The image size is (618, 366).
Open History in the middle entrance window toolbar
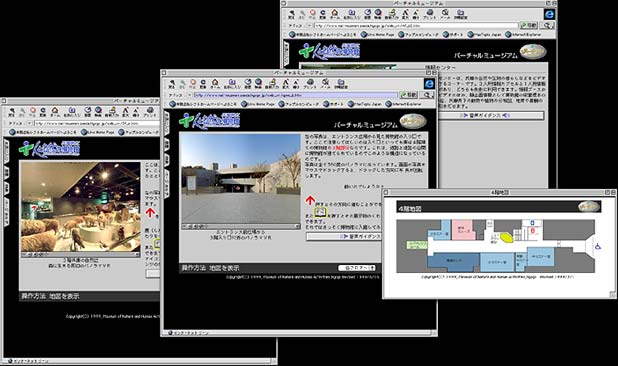point(248,84)
